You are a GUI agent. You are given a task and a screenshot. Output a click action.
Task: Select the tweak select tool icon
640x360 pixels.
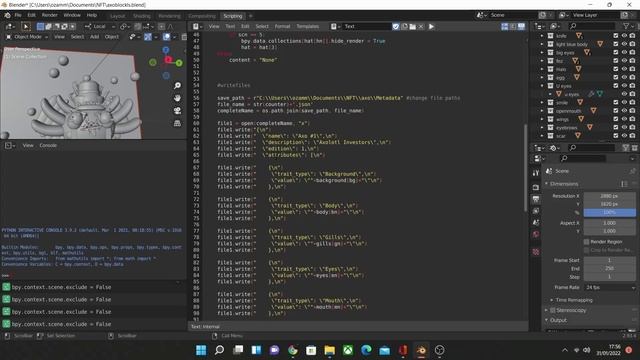[x=26, y=27]
